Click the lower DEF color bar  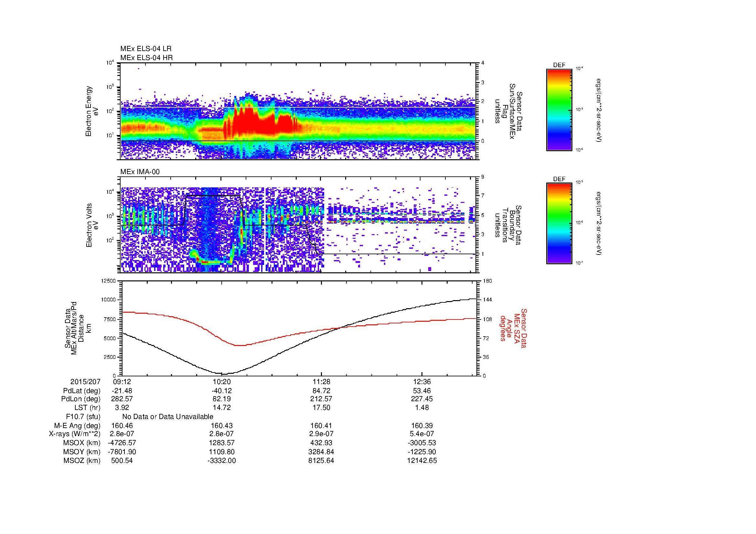click(559, 224)
